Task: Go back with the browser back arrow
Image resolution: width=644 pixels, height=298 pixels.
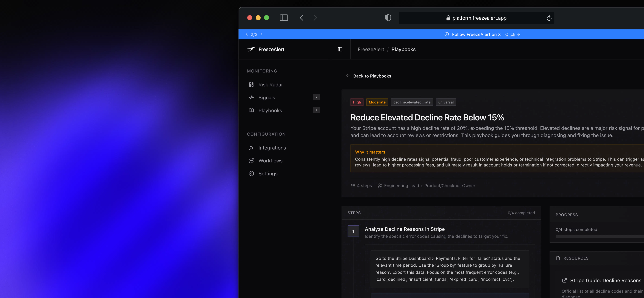Action: [301, 18]
